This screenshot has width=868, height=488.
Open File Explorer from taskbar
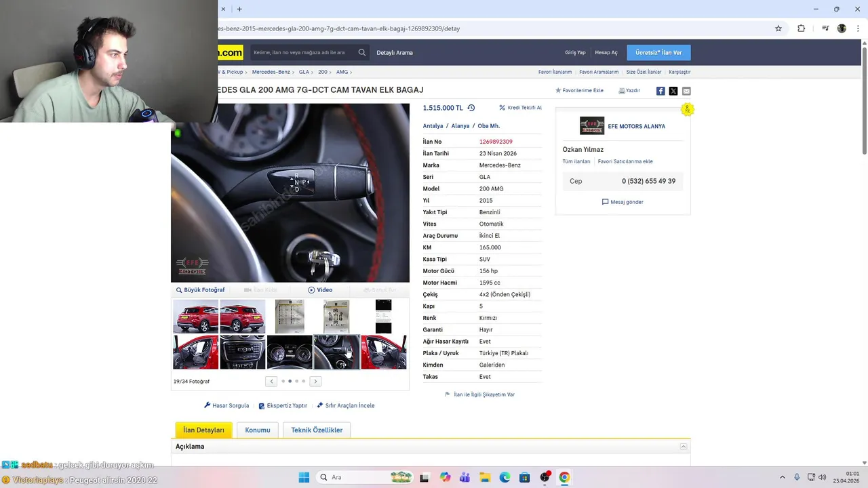485,477
